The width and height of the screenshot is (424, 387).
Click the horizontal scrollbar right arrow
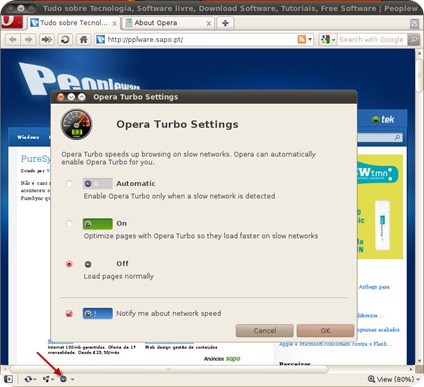click(411, 369)
